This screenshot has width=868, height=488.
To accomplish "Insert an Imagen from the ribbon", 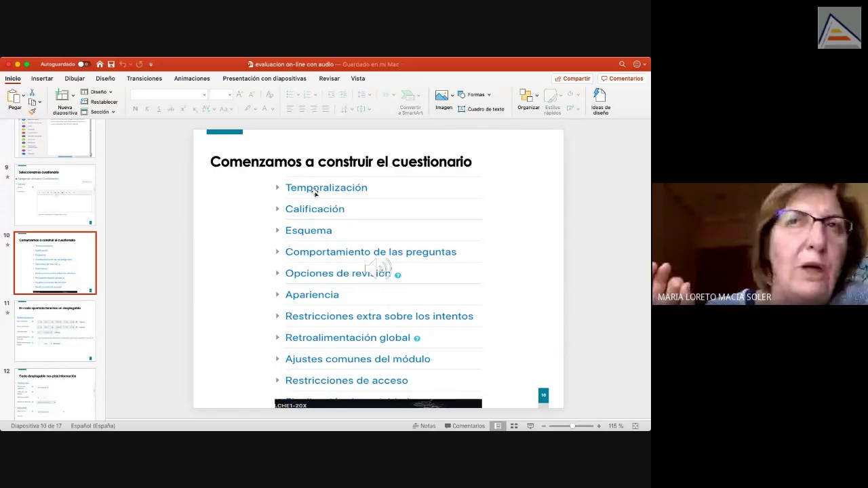I will 443,100.
